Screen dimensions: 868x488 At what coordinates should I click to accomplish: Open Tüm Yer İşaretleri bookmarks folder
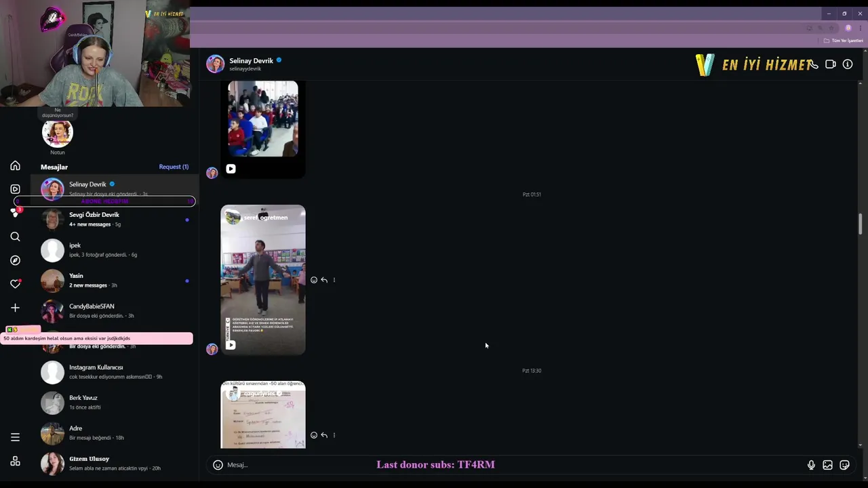[844, 41]
